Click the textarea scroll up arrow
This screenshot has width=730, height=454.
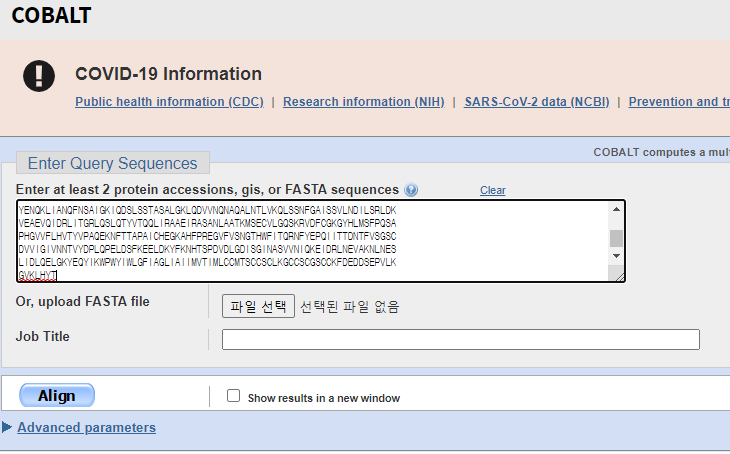point(616,209)
